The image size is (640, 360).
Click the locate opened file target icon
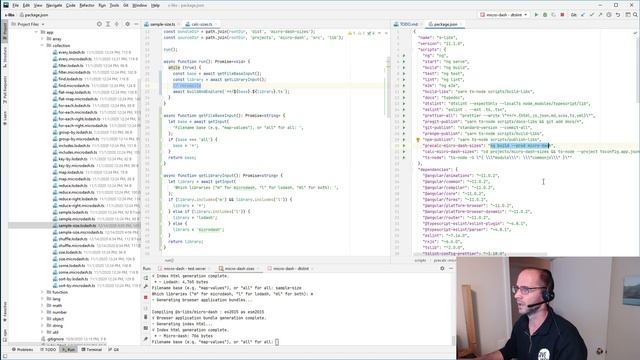pos(99,24)
